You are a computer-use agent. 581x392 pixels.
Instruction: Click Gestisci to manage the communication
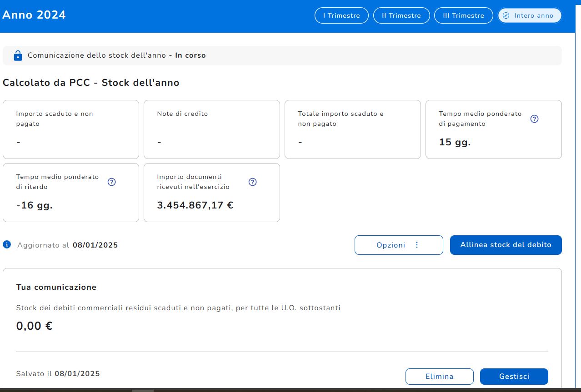[514, 377]
